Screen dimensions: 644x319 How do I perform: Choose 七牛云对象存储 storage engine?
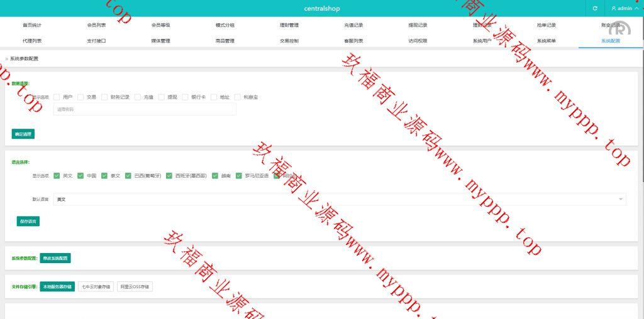tap(96, 287)
